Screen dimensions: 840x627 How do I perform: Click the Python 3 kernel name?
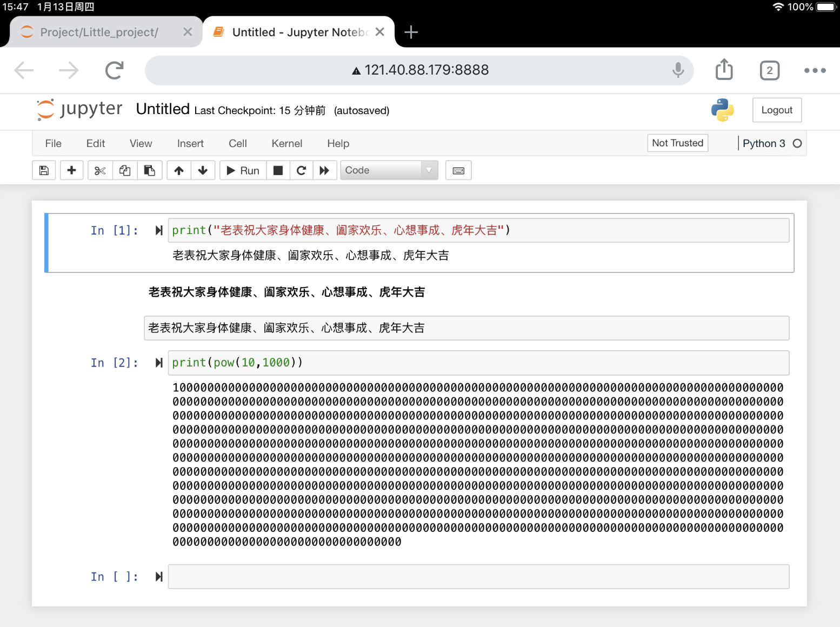coord(764,143)
